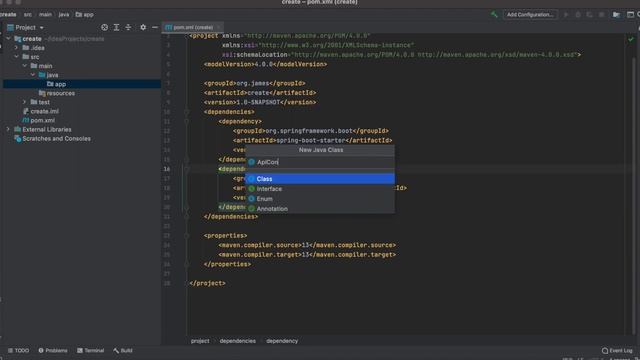Click the groupId org.james line
Screen dimensions: 640x360
click(255, 83)
